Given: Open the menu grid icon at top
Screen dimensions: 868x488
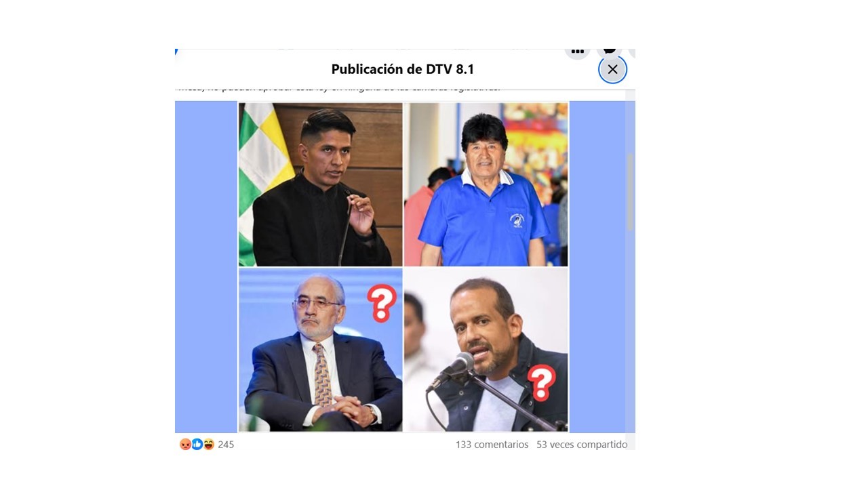Looking at the screenshot, I should coord(577,52).
